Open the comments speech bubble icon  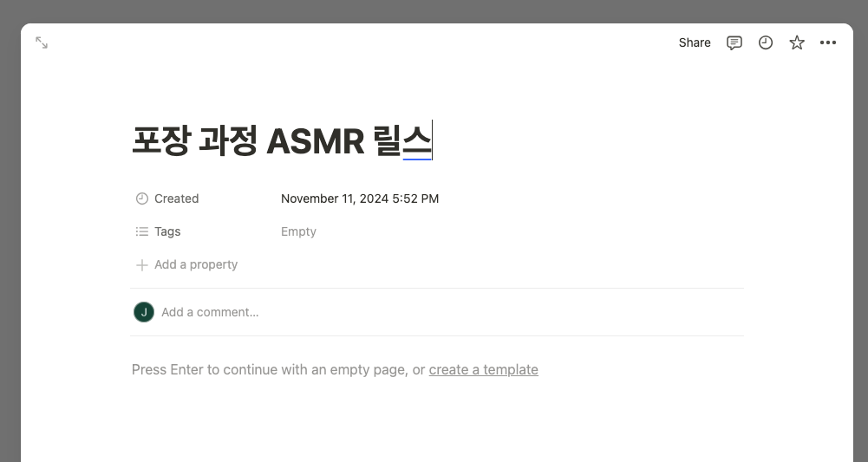[734, 42]
